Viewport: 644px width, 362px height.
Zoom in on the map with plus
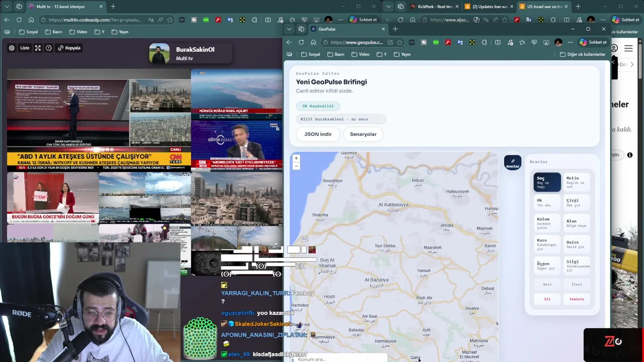(x=296, y=158)
